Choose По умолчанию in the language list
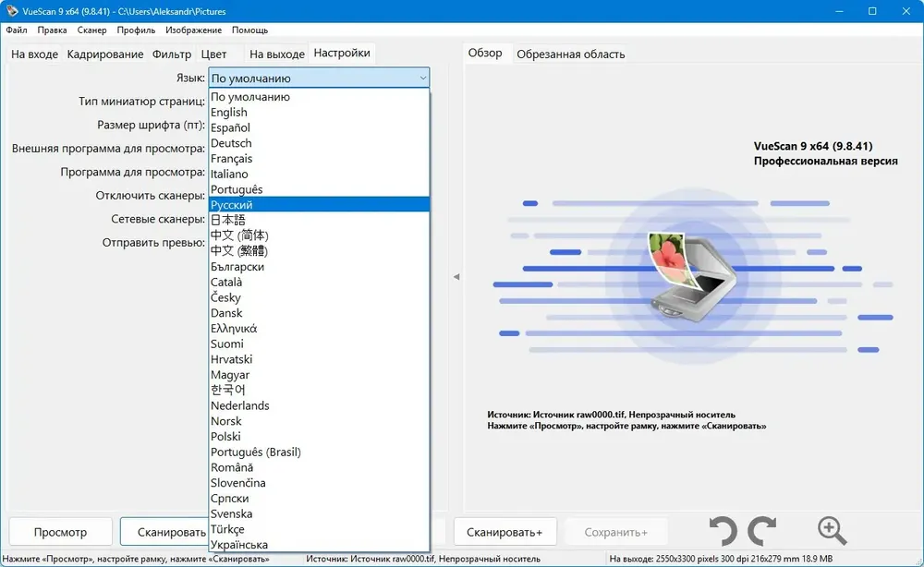This screenshot has height=567, width=924. 319,97
